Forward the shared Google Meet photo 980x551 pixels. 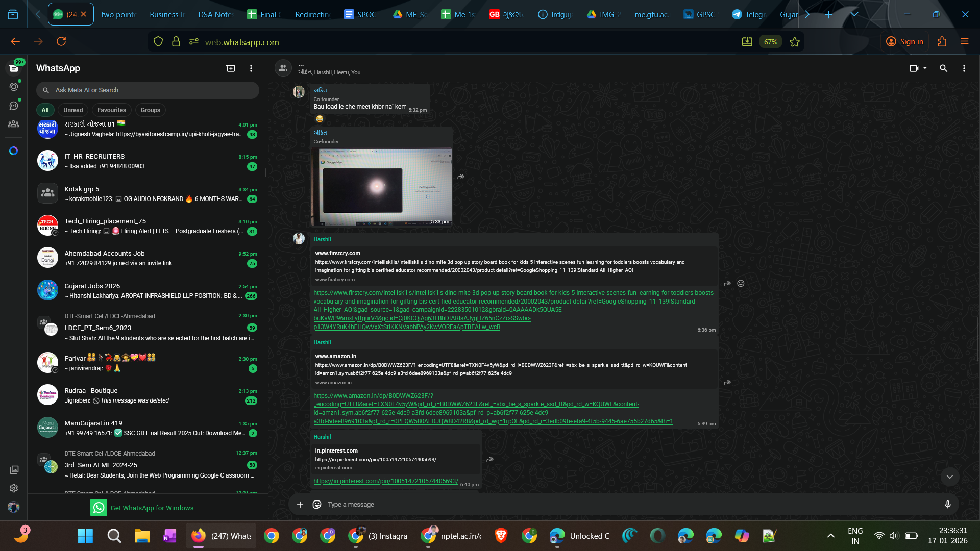pyautogui.click(x=461, y=177)
